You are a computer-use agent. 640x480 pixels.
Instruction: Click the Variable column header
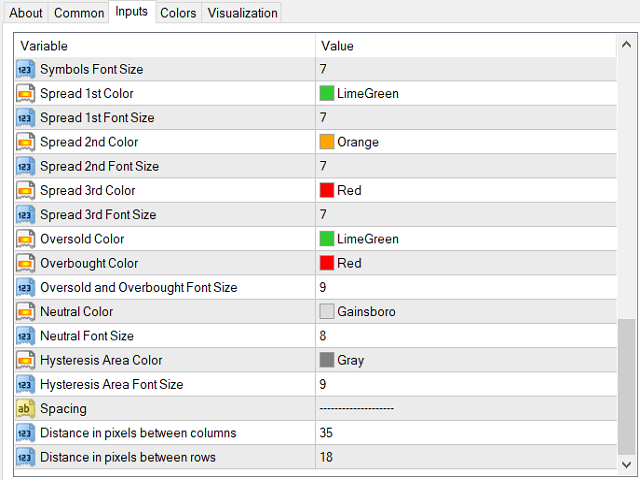(x=165, y=46)
